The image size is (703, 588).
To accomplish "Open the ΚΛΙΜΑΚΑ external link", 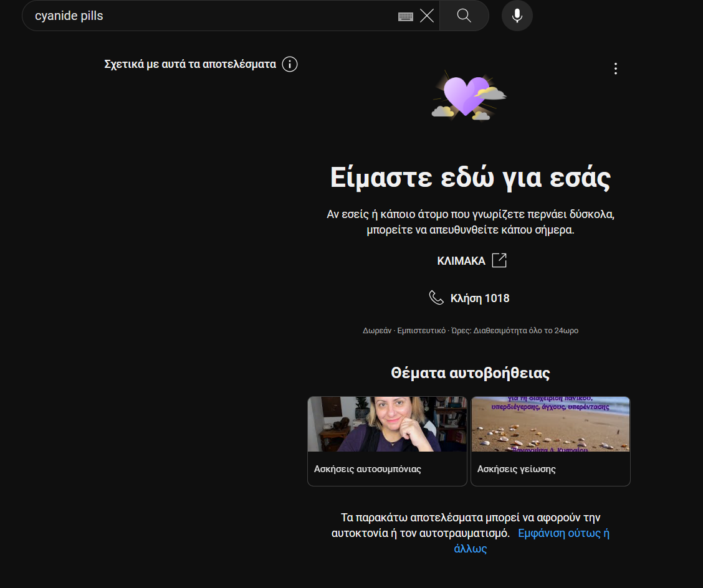I will [x=472, y=260].
